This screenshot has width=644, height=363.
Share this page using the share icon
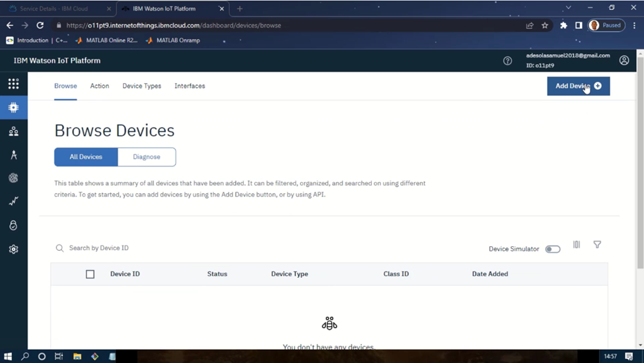pos(530,26)
